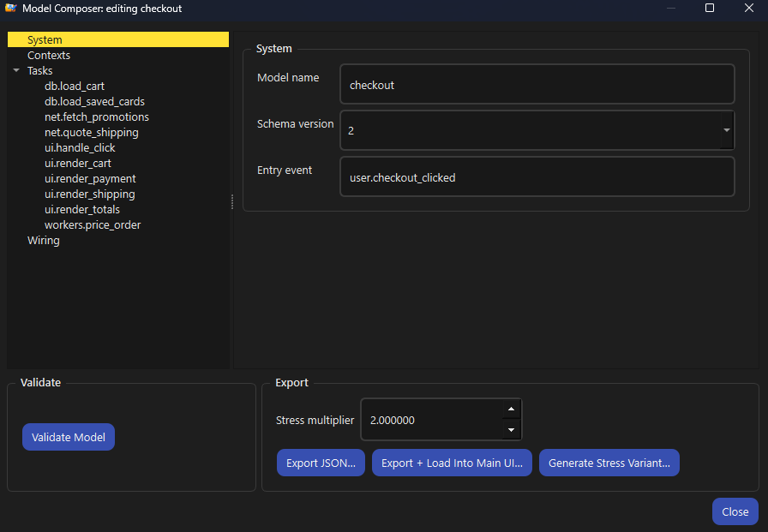768x532 pixels.
Task: Close the window with title bar X
Action: tap(749, 8)
